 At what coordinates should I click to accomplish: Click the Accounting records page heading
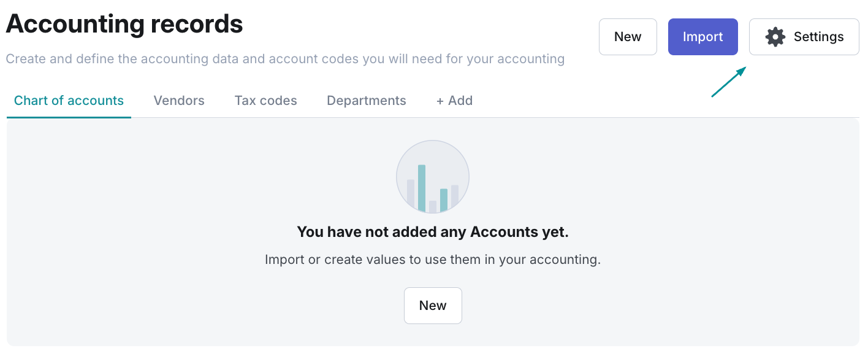(x=124, y=25)
